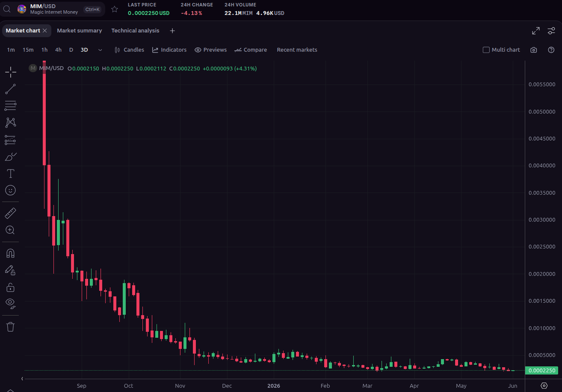Click the 0.0030000 price axis label
Image resolution: width=562 pixels, height=392 pixels.
click(x=542, y=219)
